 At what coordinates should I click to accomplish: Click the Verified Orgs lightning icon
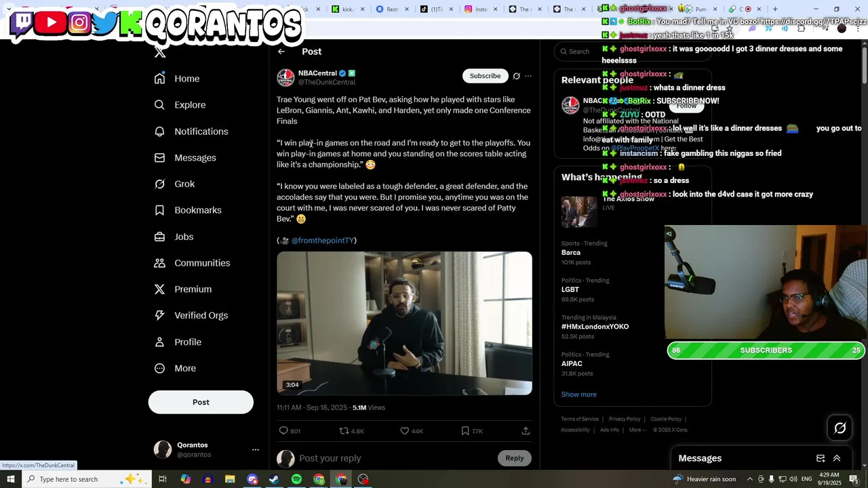[x=159, y=315]
